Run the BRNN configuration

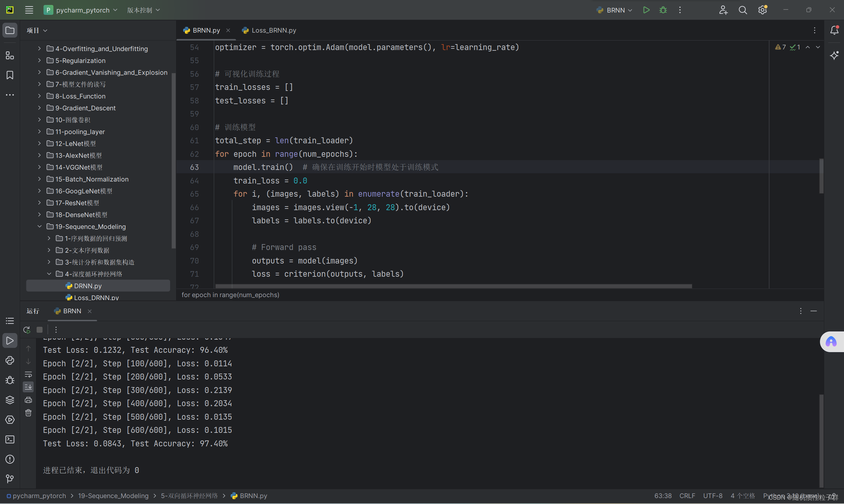tap(646, 10)
